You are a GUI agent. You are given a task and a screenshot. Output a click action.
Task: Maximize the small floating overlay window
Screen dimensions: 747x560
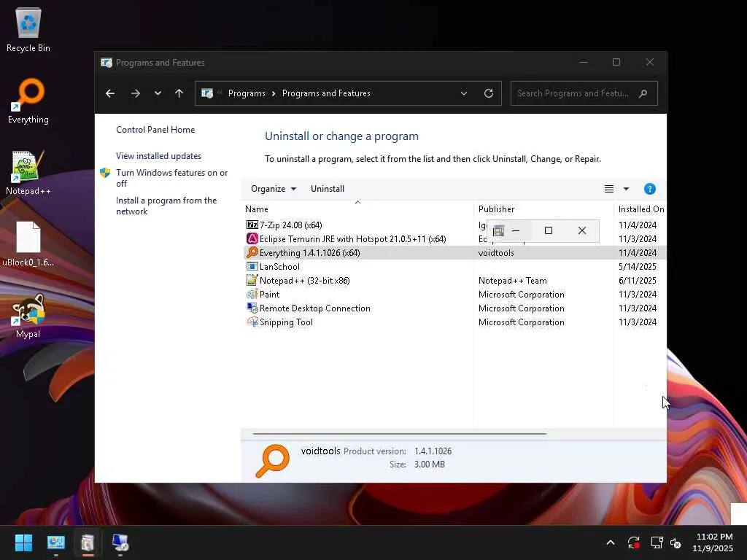coord(549,230)
